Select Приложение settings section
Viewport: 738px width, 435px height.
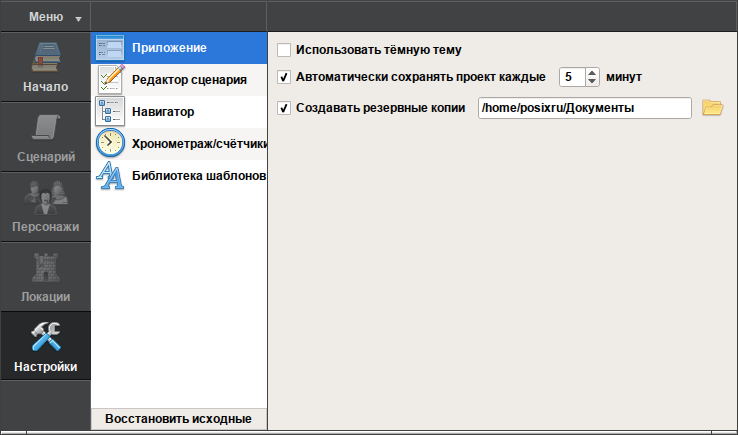[179, 48]
